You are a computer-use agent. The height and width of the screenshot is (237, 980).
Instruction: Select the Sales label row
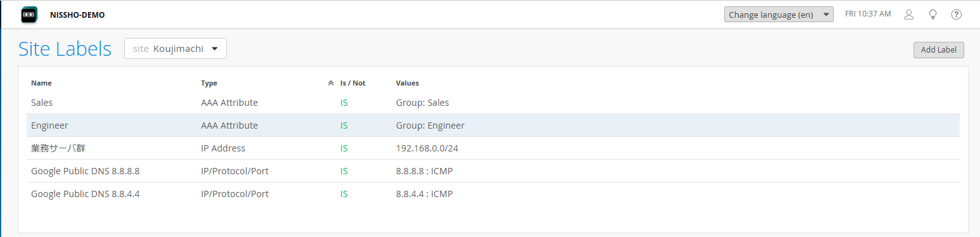tap(493, 103)
